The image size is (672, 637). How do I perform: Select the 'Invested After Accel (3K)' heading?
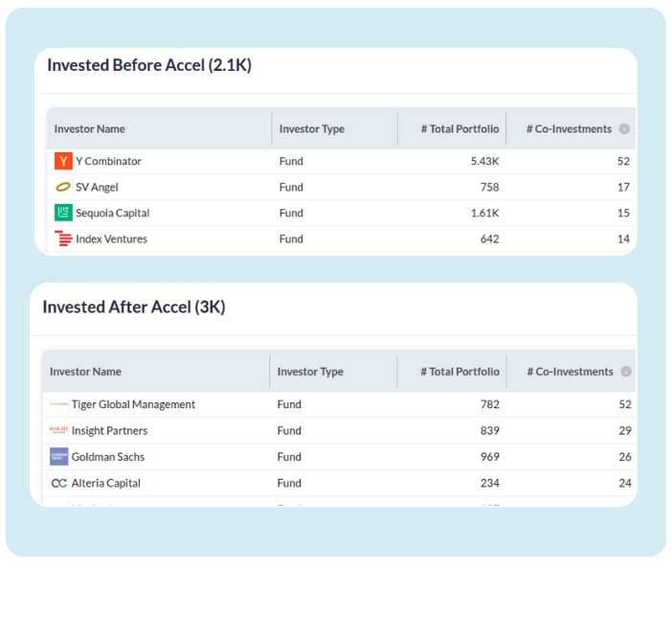tap(134, 307)
